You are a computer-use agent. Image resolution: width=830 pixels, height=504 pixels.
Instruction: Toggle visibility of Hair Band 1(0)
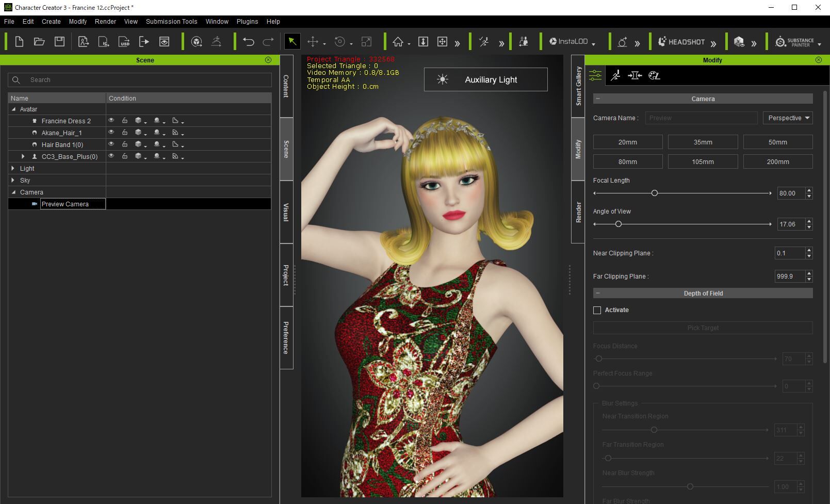pos(111,144)
